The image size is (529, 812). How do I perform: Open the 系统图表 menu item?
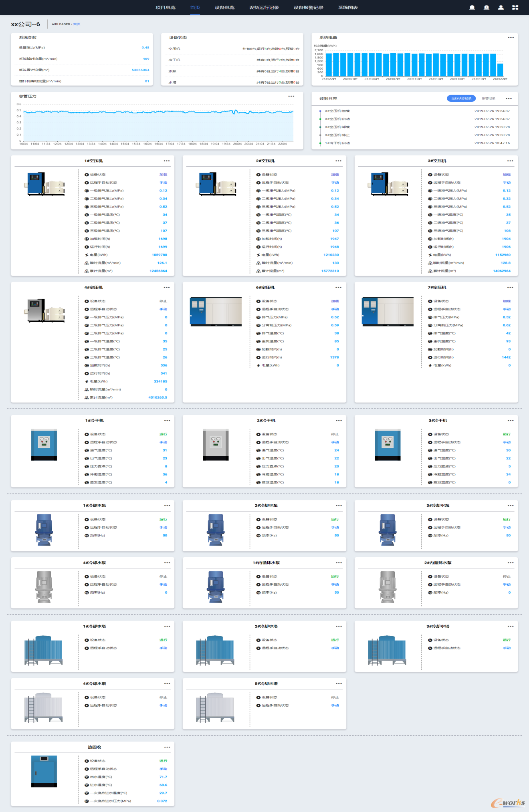pyautogui.click(x=348, y=8)
